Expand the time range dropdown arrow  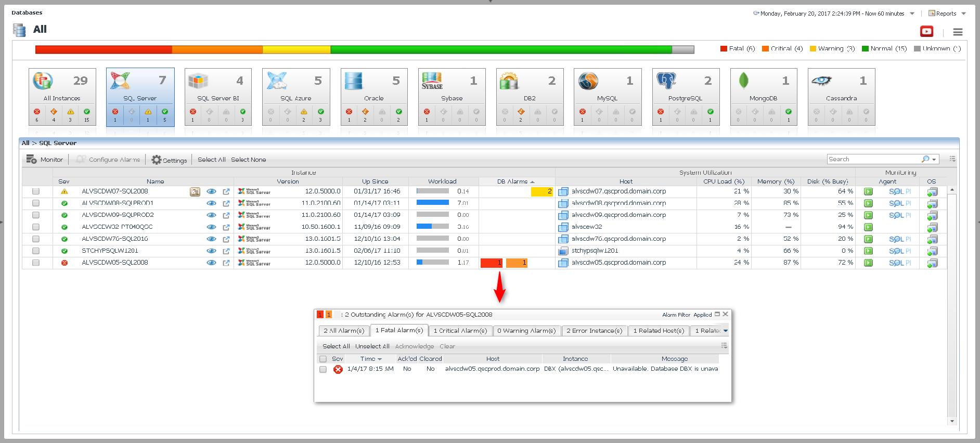912,14
